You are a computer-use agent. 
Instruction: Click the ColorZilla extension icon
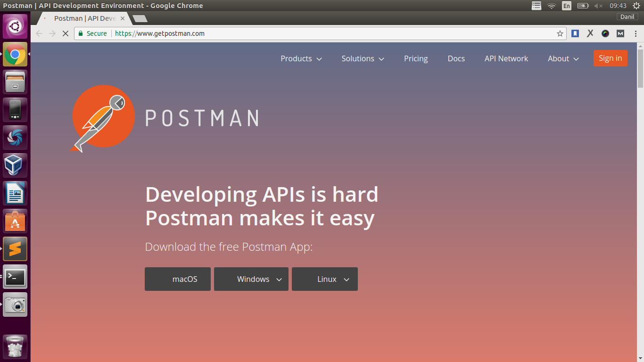point(605,33)
